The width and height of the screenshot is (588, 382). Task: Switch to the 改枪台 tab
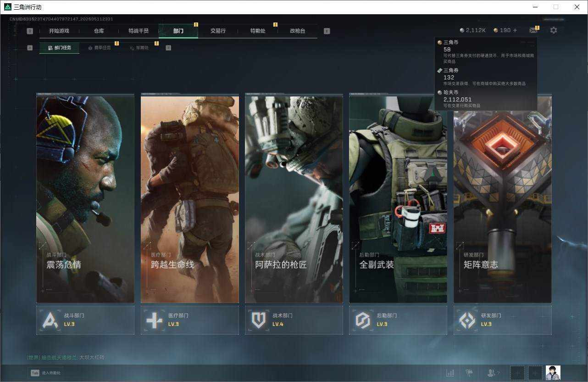click(297, 31)
